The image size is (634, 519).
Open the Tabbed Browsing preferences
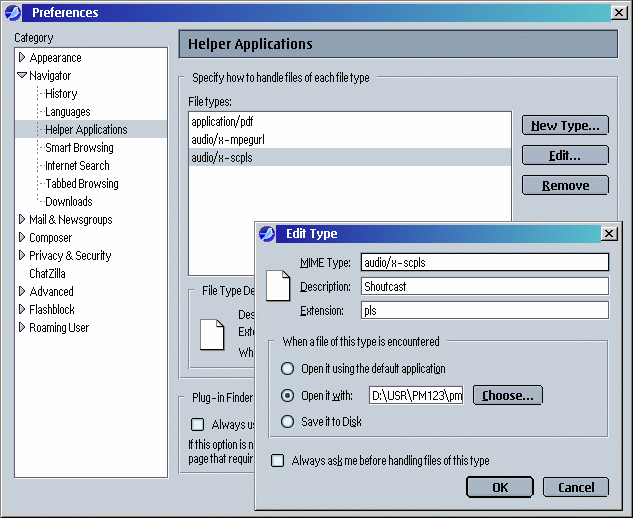(x=81, y=184)
